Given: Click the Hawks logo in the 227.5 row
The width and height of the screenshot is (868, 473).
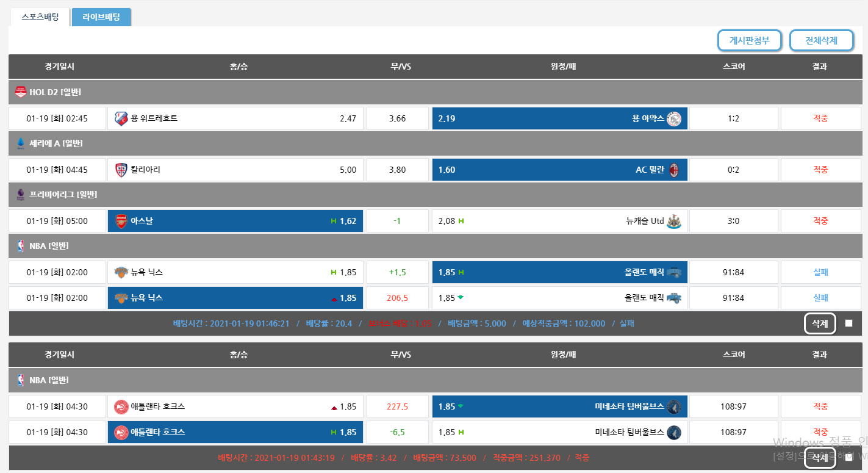Looking at the screenshot, I should pos(121,406).
